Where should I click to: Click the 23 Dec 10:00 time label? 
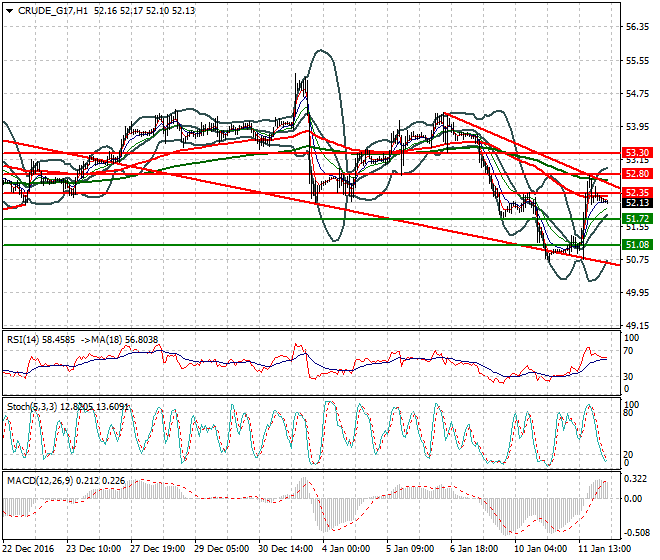pos(93,549)
